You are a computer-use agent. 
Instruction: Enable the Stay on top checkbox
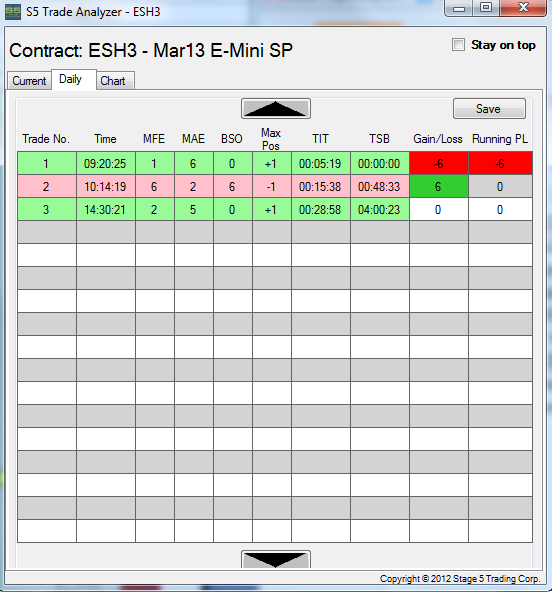pyautogui.click(x=458, y=45)
